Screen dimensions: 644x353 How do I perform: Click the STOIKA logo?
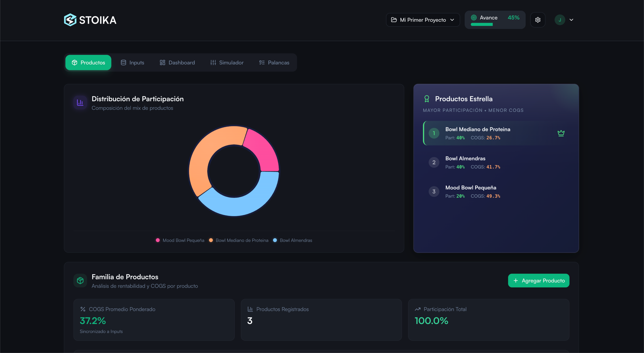(x=90, y=20)
